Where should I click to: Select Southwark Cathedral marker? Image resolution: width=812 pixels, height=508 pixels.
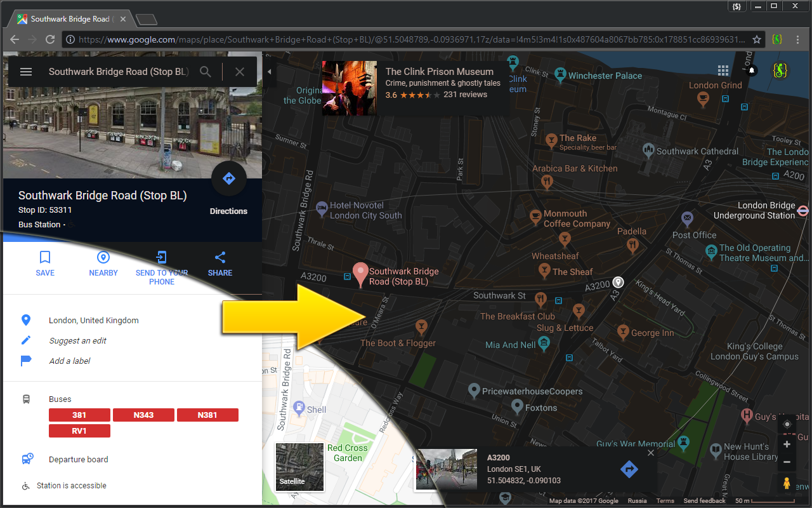[648, 150]
